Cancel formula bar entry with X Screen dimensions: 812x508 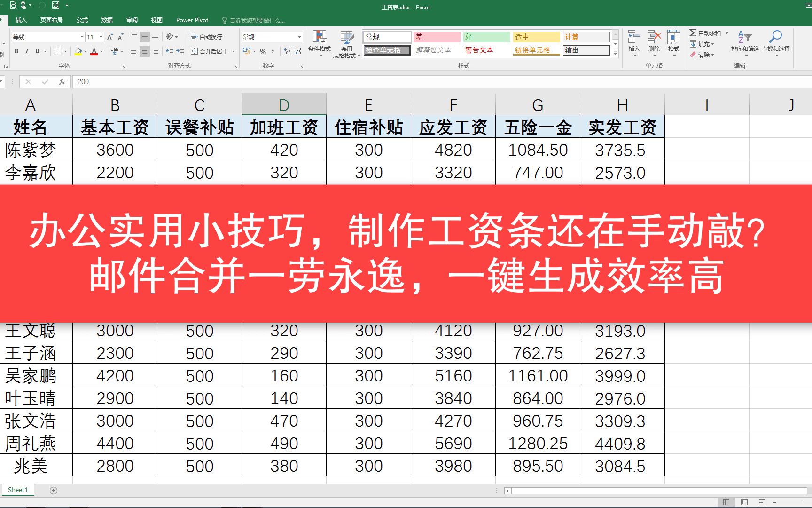[x=28, y=82]
